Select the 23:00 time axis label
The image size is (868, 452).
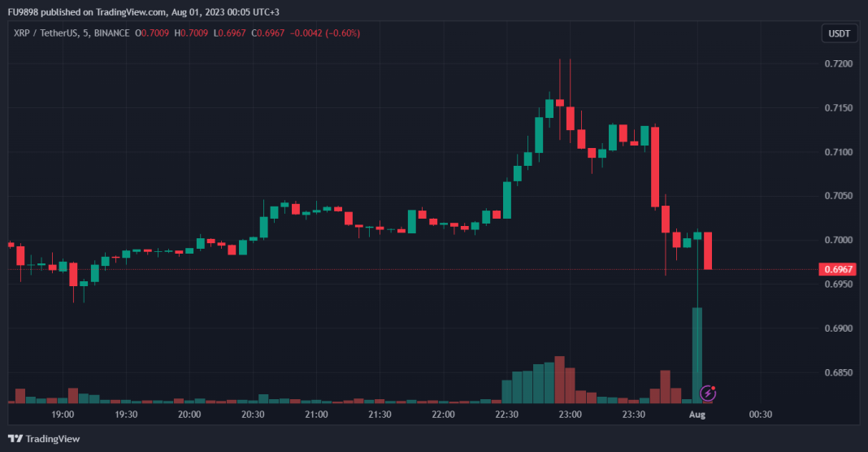pyautogui.click(x=570, y=414)
